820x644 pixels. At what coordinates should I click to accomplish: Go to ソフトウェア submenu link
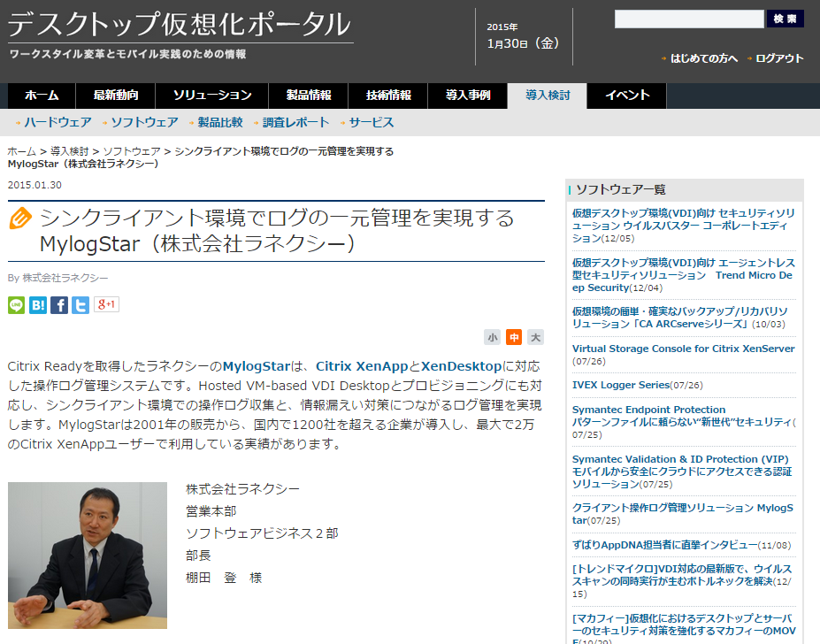point(144,122)
